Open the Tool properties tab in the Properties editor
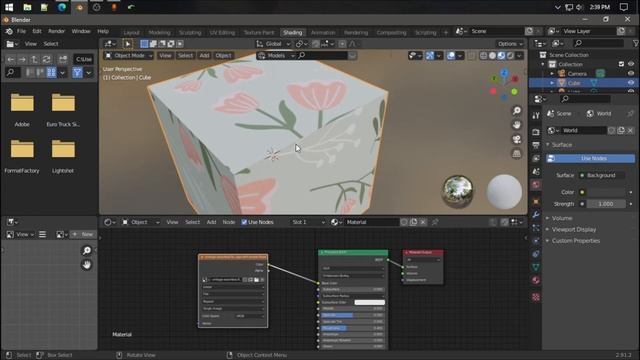 click(x=536, y=116)
